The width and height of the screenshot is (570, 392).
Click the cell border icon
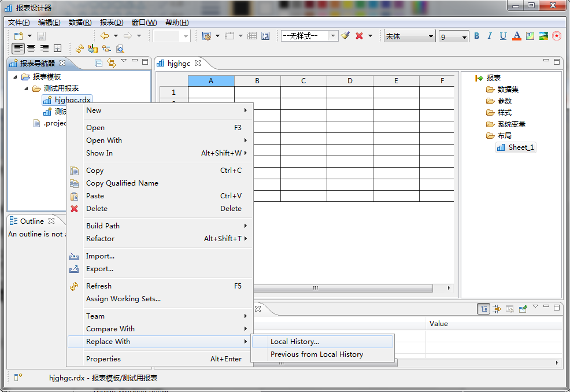pos(57,49)
